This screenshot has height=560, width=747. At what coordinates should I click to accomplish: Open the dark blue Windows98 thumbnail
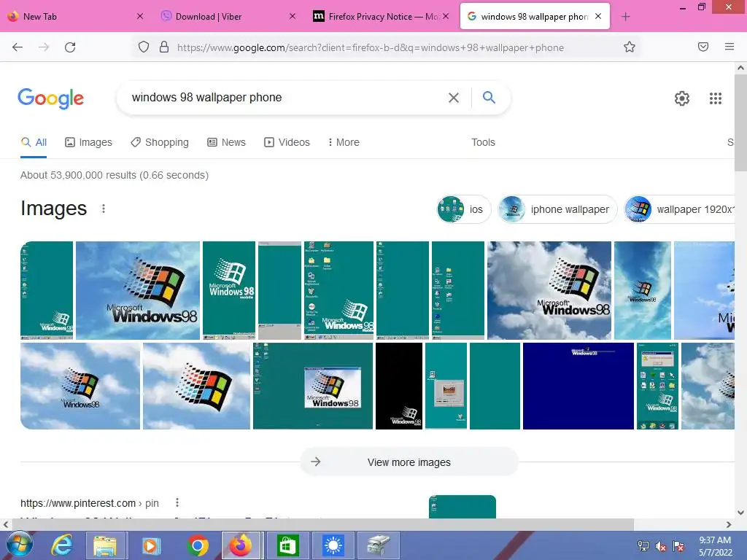coord(578,386)
